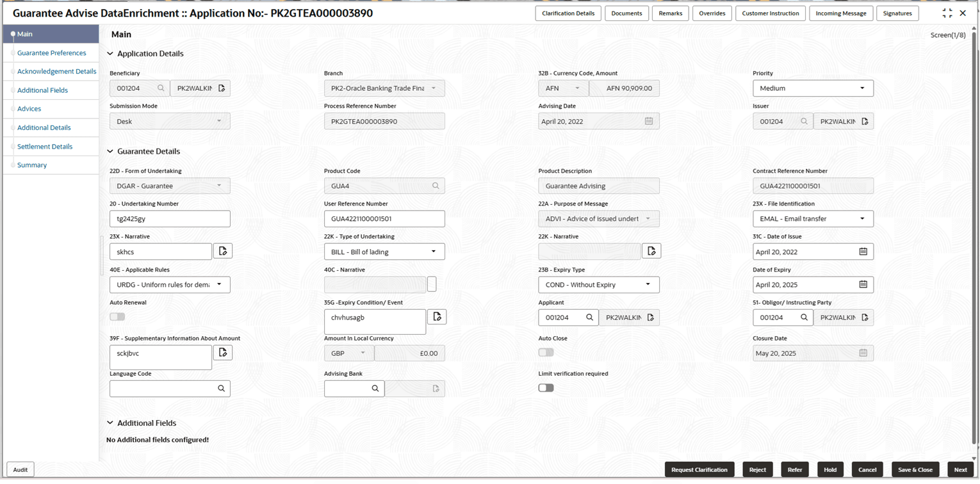Open the Expiry Condition/Event editor icon
Screen dimensions: 980x484
pyautogui.click(x=437, y=316)
